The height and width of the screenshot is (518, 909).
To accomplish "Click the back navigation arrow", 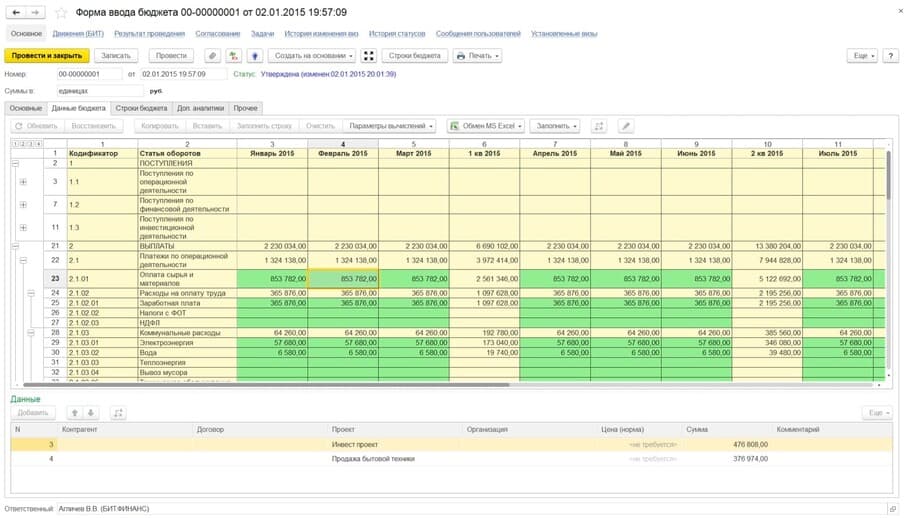I will point(16,12).
